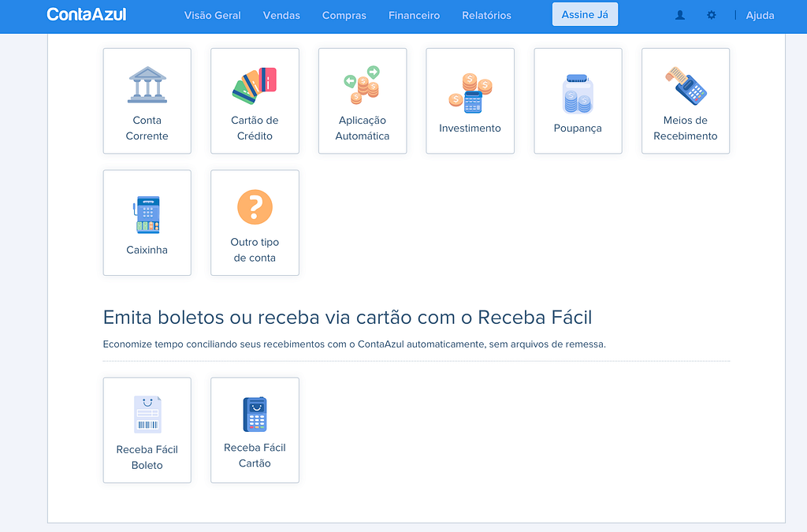The image size is (807, 532).
Task: Select the Meios de Recebimento terminal icon
Action: coord(686,85)
